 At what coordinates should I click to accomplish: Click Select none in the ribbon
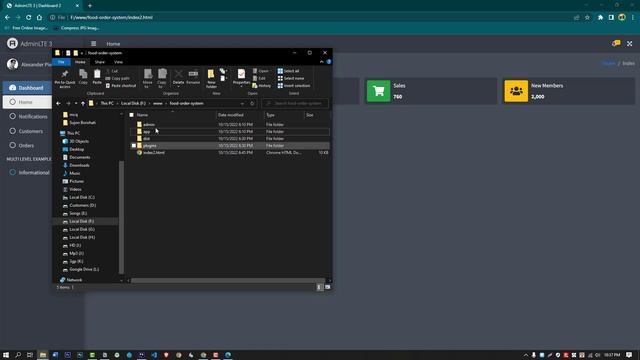click(291, 78)
